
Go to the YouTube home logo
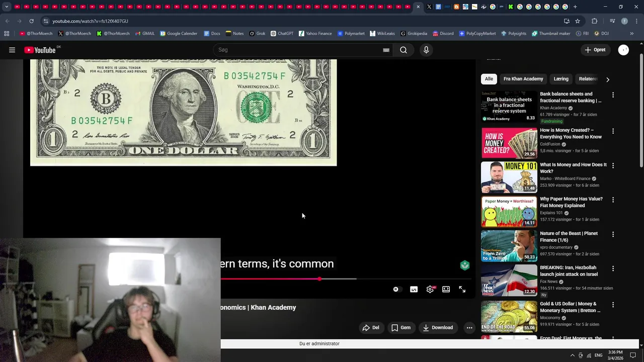coord(40,50)
